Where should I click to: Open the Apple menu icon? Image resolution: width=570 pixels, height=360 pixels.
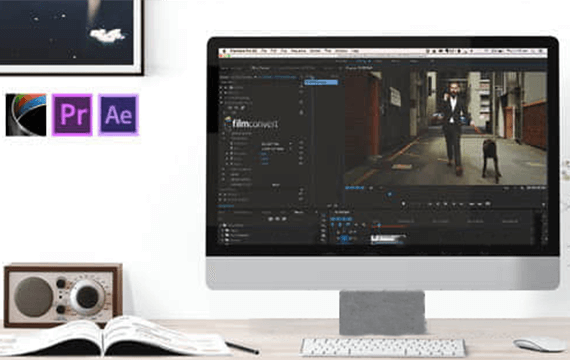[x=225, y=51]
